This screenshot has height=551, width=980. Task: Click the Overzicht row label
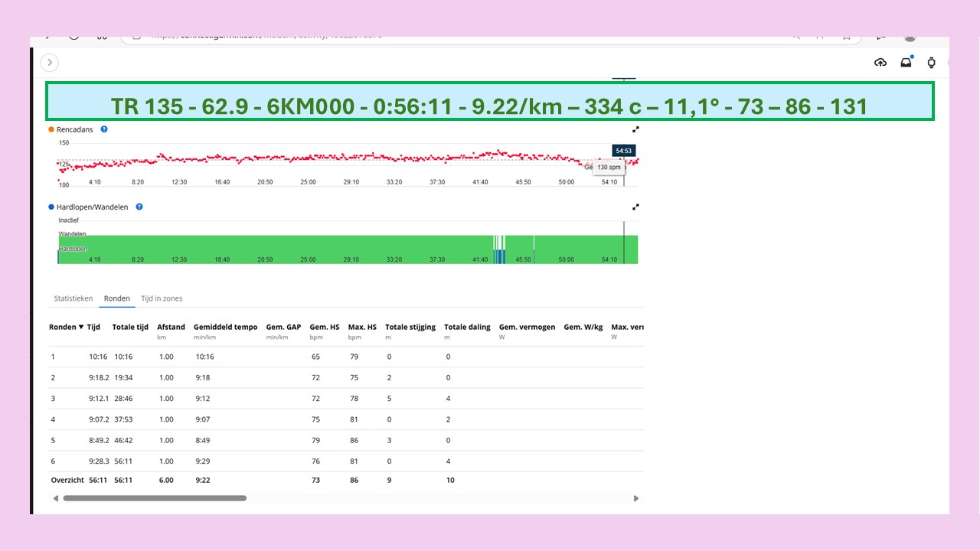(x=67, y=480)
